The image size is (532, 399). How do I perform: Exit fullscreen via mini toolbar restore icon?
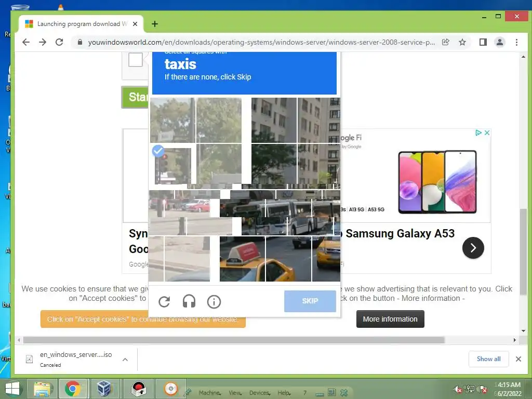pyautogui.click(x=331, y=393)
